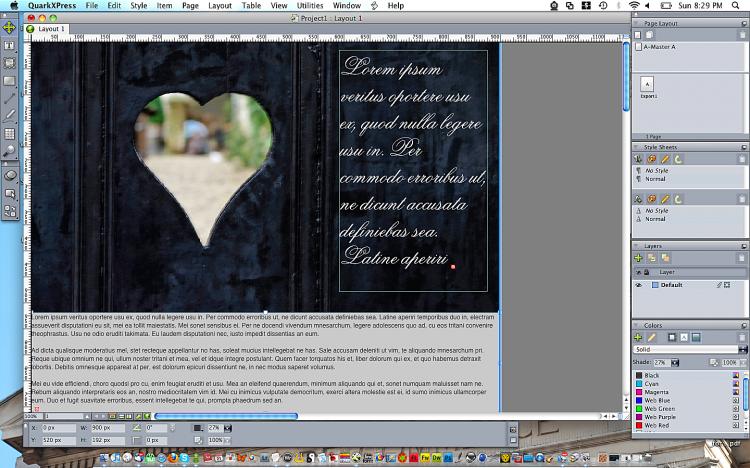
Task: Select A-Master A master page
Action: pos(660,47)
